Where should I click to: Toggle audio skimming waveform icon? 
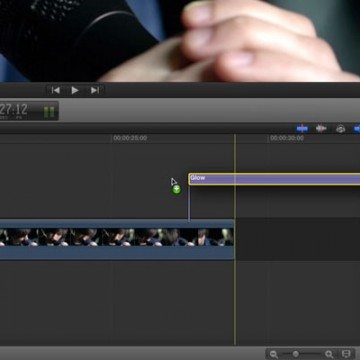pyautogui.click(x=321, y=129)
